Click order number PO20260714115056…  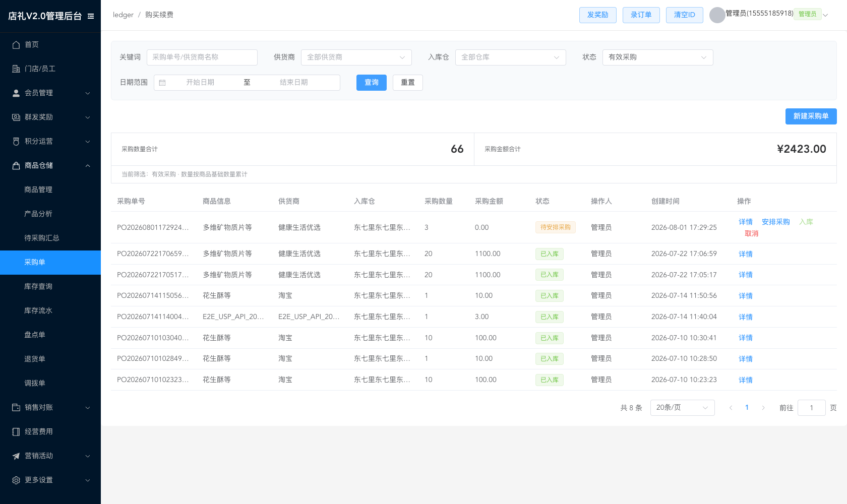coord(153,296)
